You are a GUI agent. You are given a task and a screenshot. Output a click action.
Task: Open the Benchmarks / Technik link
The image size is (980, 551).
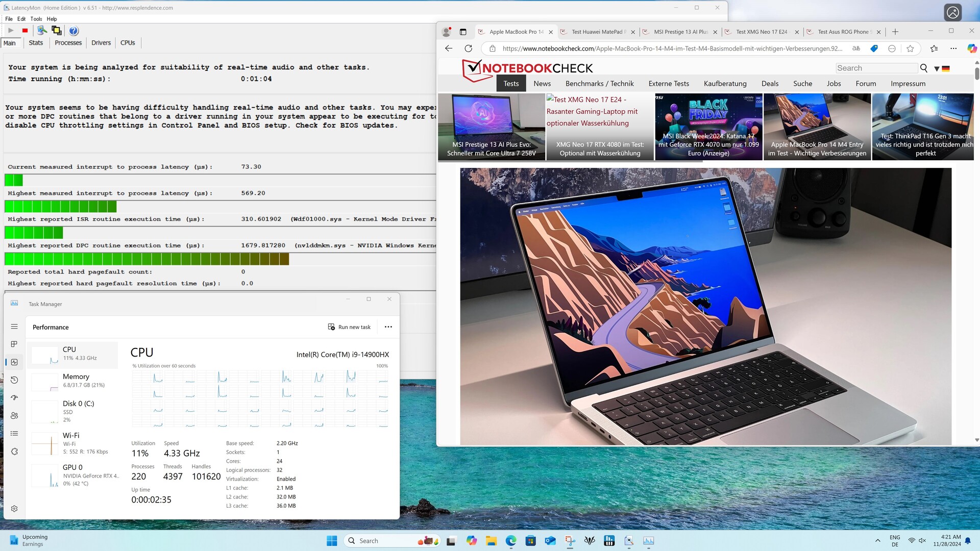(599, 84)
